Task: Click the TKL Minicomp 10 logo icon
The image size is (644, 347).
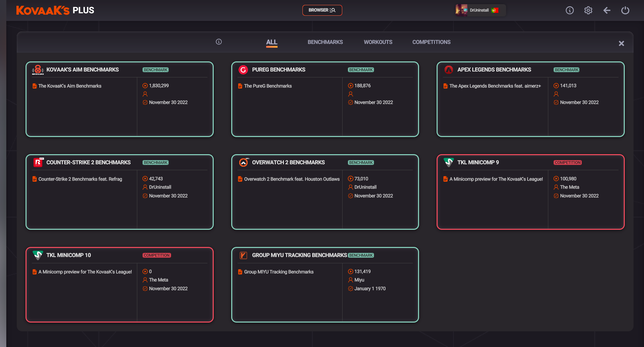Action: click(x=38, y=255)
